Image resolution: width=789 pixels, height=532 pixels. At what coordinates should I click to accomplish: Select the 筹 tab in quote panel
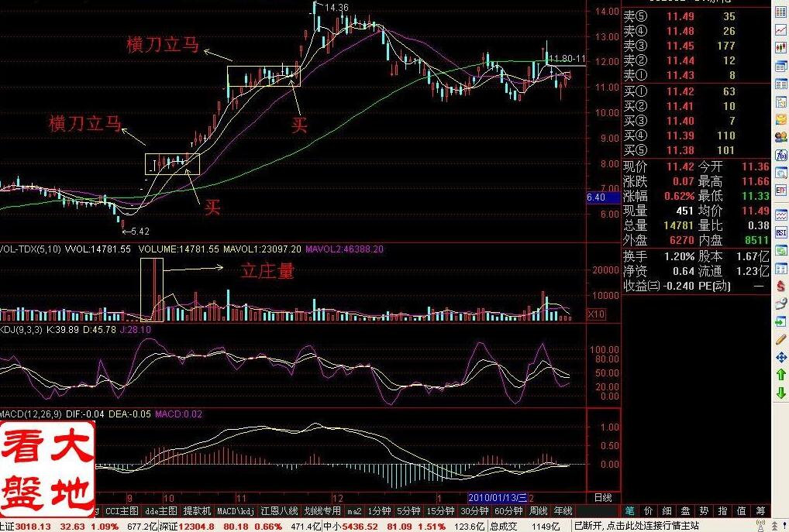click(760, 511)
